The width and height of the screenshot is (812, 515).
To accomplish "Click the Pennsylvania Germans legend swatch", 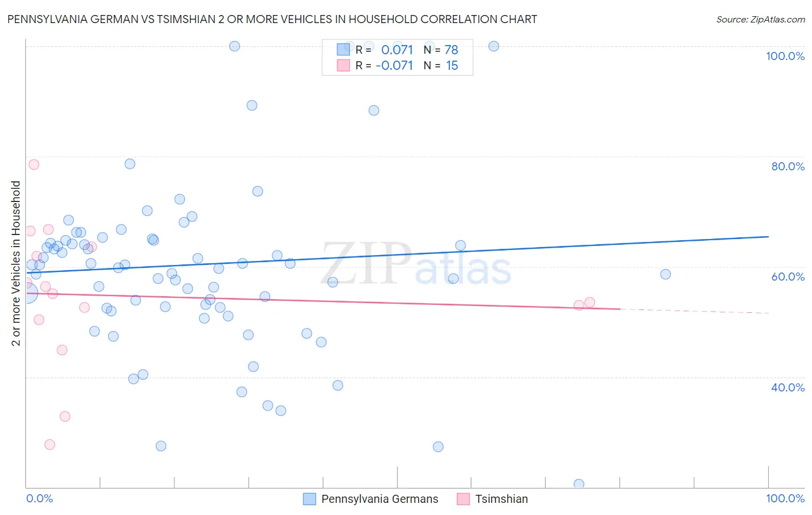I will pyautogui.click(x=310, y=499).
